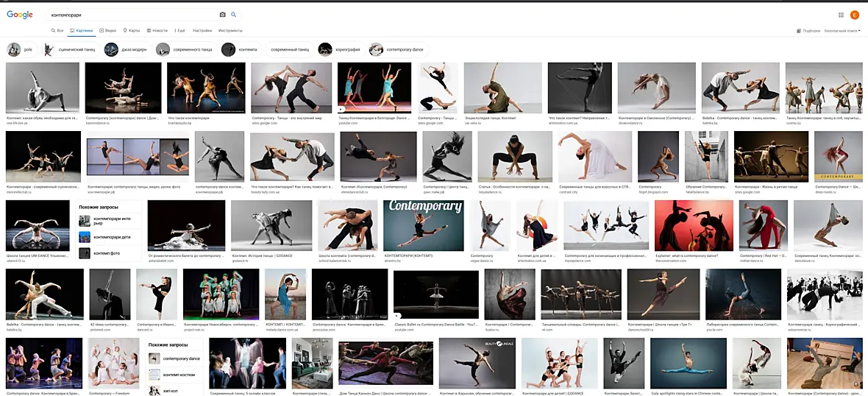
Task: Switch to the Видео tab
Action: tap(108, 30)
